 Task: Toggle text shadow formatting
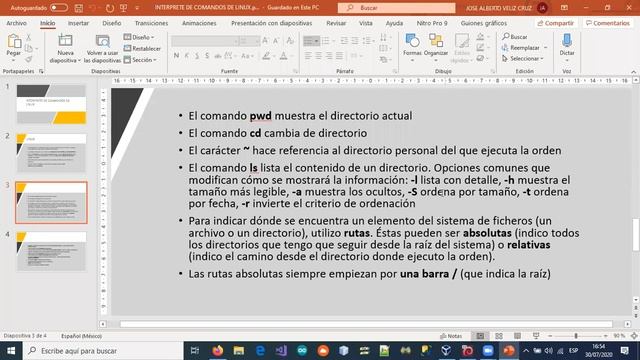coord(207,56)
